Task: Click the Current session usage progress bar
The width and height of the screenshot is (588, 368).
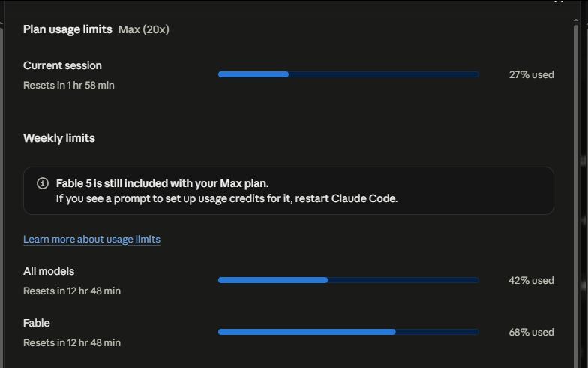Action: 348,74
